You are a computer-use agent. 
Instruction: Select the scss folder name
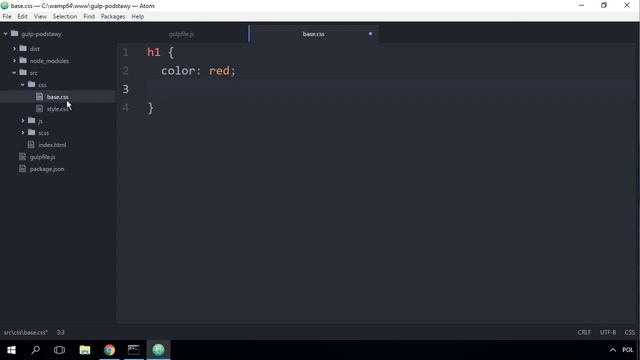pos(44,133)
